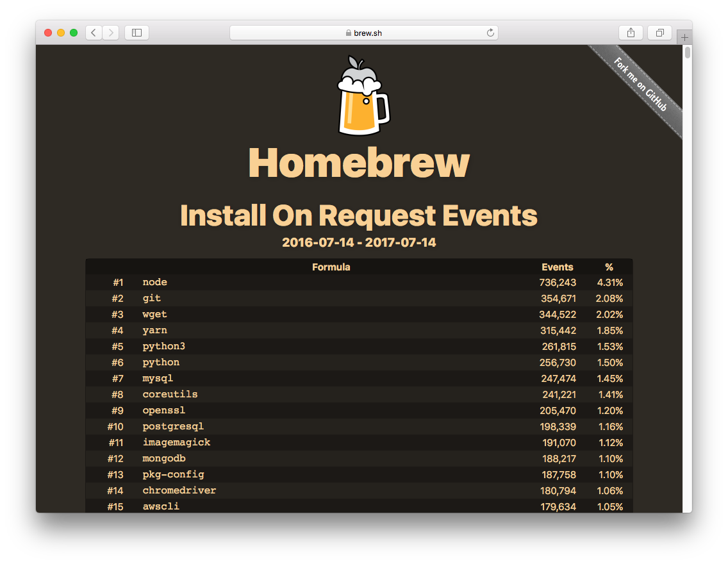Image resolution: width=728 pixels, height=564 pixels.
Task: Click the Formula column header
Action: point(331,267)
